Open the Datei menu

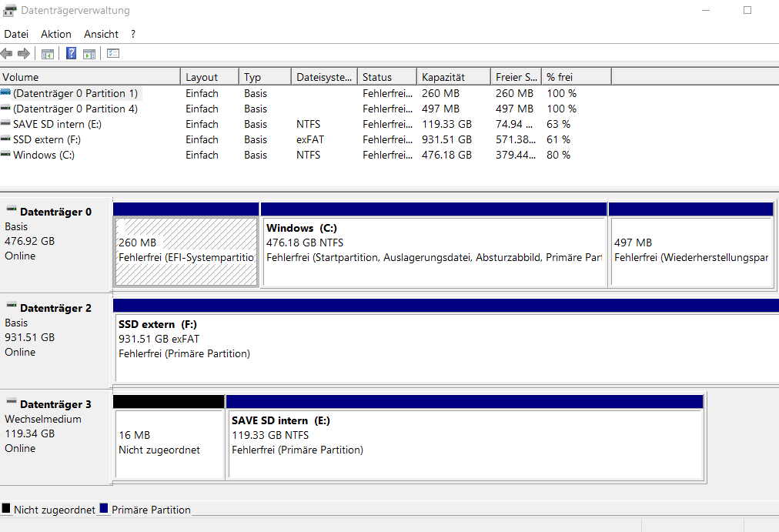[16, 35]
